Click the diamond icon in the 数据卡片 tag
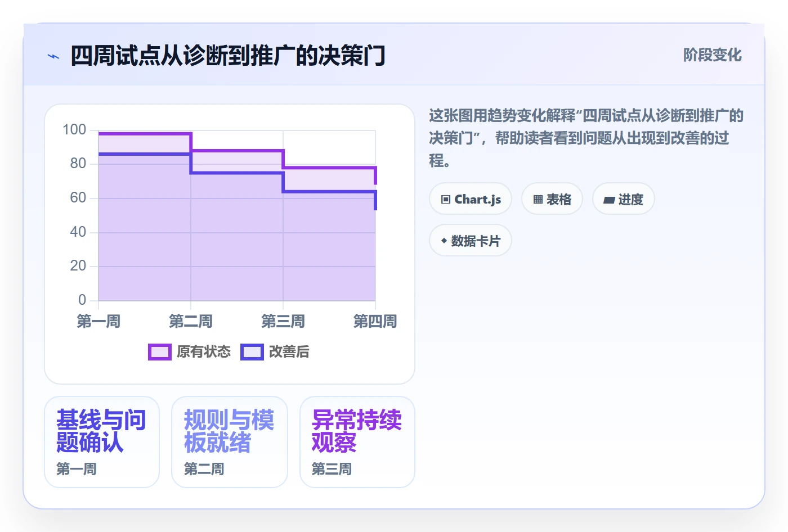 (x=444, y=241)
